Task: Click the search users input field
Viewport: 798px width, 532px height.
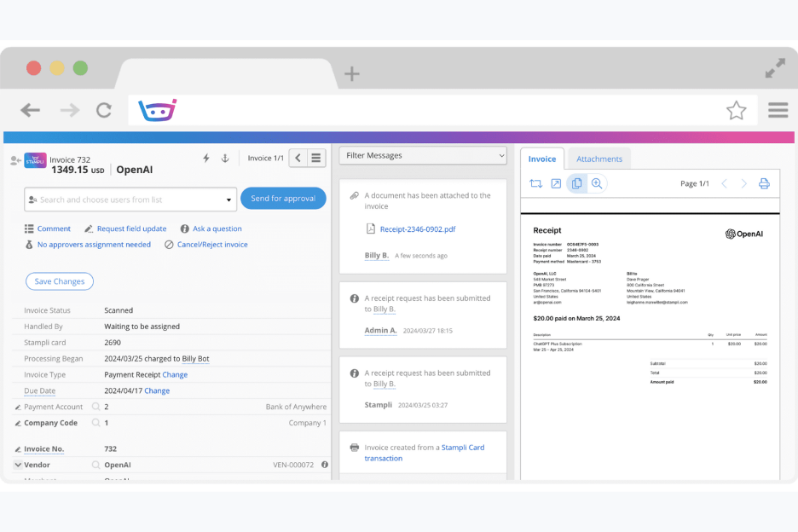Action: pos(130,199)
